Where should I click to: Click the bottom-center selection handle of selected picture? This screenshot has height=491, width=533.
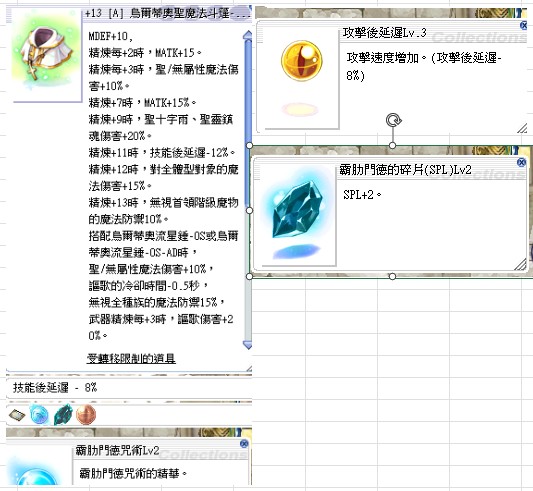click(x=392, y=276)
